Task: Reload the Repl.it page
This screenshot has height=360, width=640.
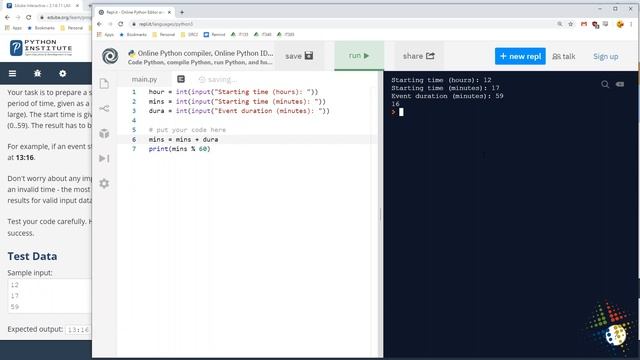Action: 121,24
